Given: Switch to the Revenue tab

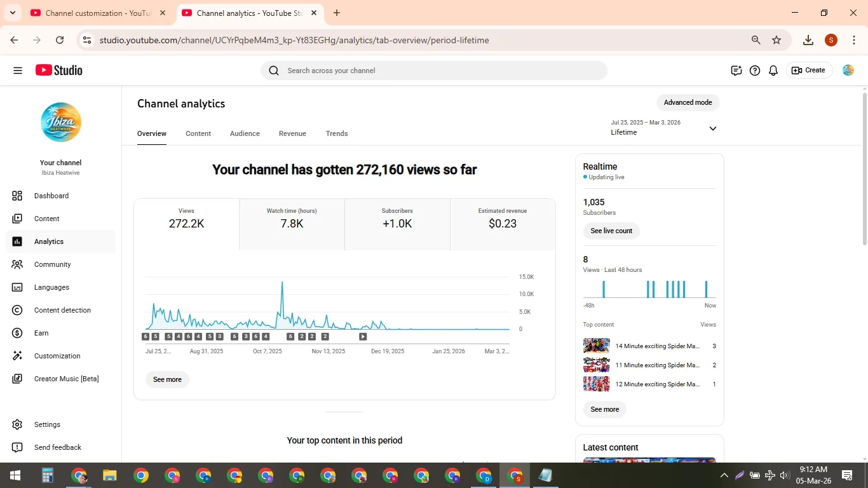Looking at the screenshot, I should click(292, 133).
